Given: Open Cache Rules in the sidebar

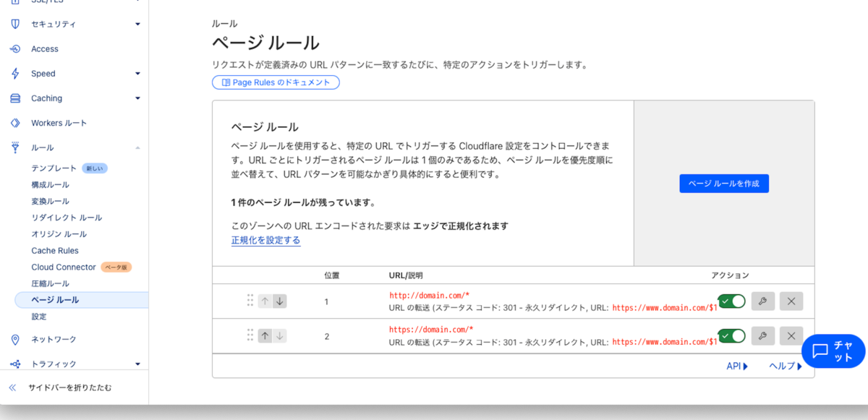Looking at the screenshot, I should coord(55,251).
